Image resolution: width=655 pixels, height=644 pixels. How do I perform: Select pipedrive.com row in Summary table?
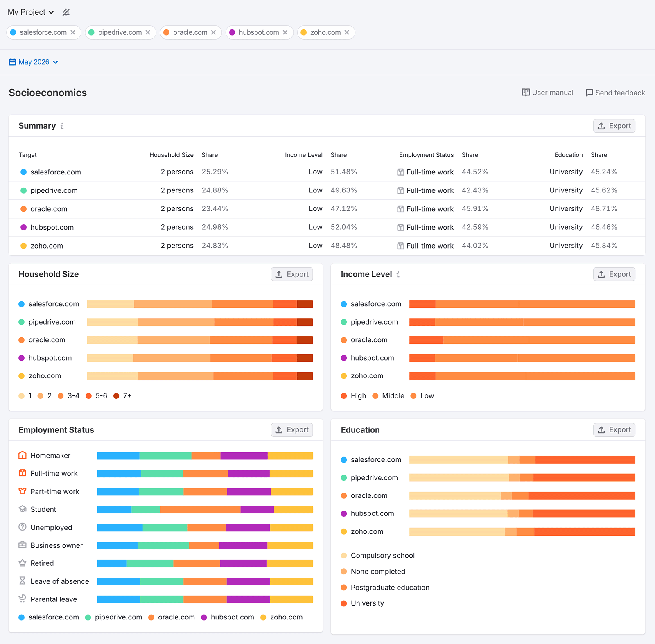click(x=327, y=190)
